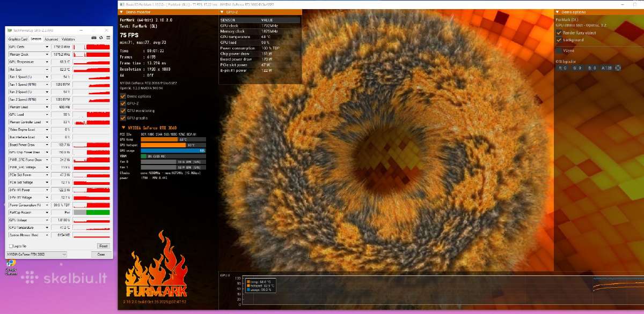Click FurMark window title bar icon
This screenshot has width=644, height=314.
point(122,4)
